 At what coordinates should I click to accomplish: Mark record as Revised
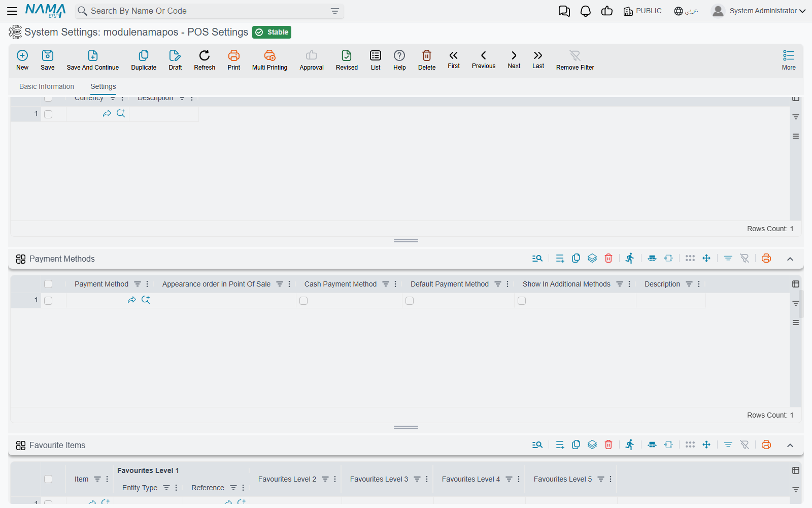coord(347,60)
